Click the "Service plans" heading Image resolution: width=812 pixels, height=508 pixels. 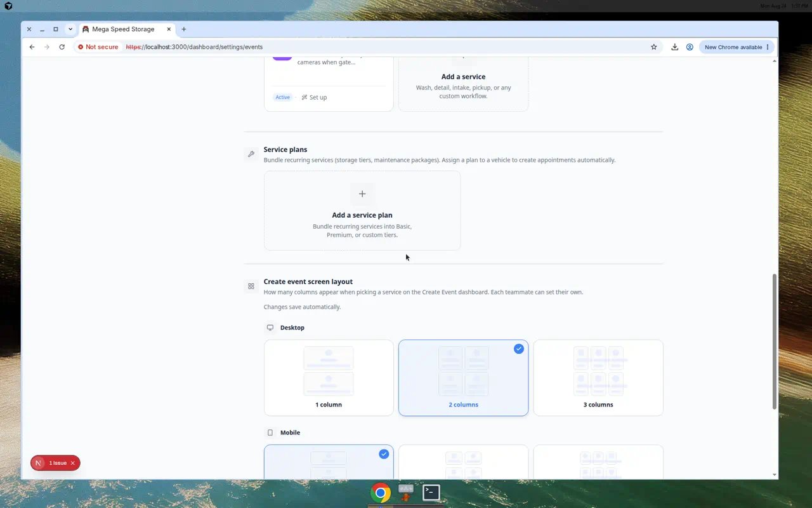point(285,149)
